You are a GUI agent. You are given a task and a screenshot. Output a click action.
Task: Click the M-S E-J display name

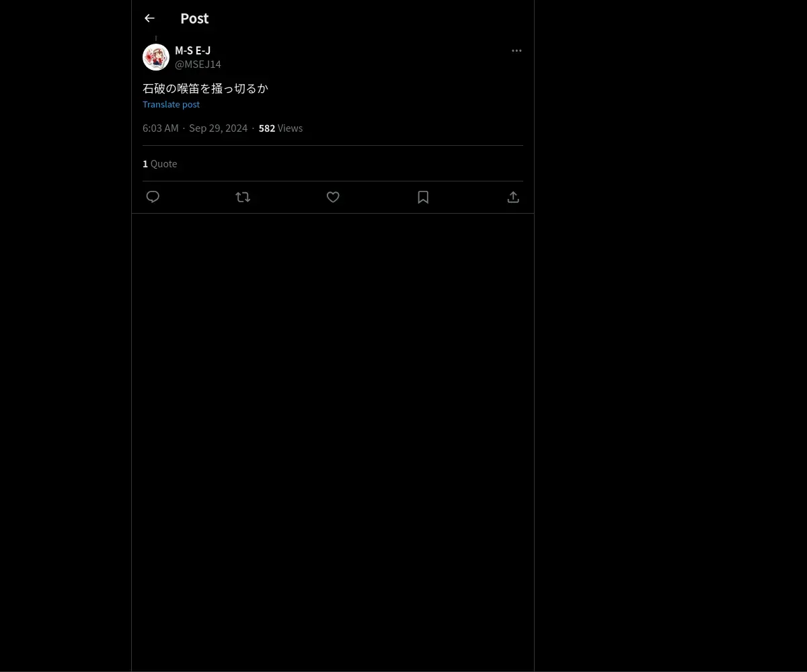(x=193, y=50)
